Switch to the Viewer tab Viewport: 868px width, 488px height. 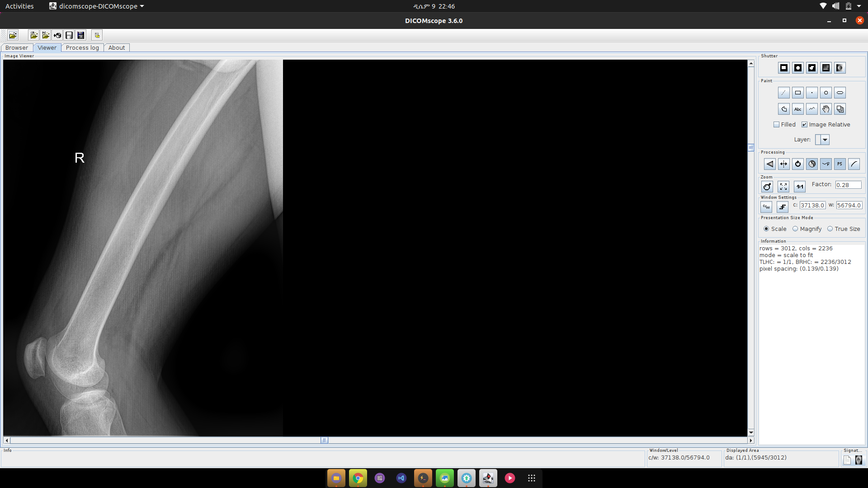click(x=47, y=47)
